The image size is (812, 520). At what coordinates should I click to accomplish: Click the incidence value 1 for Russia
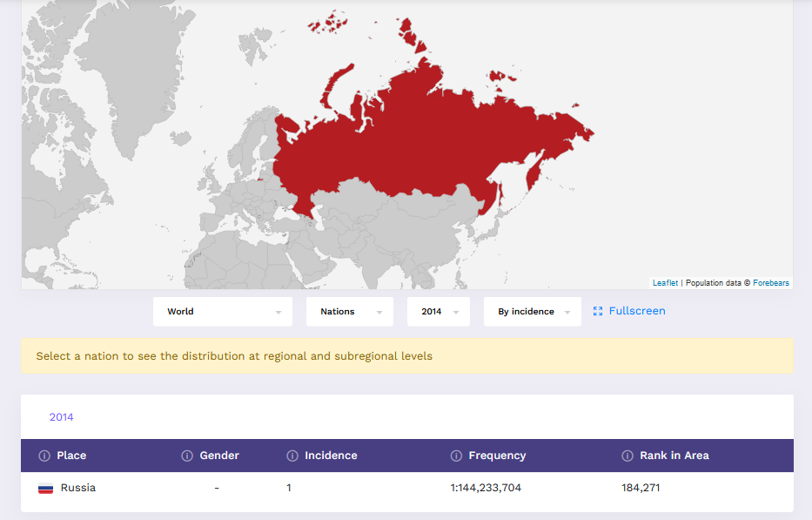pyautogui.click(x=289, y=488)
